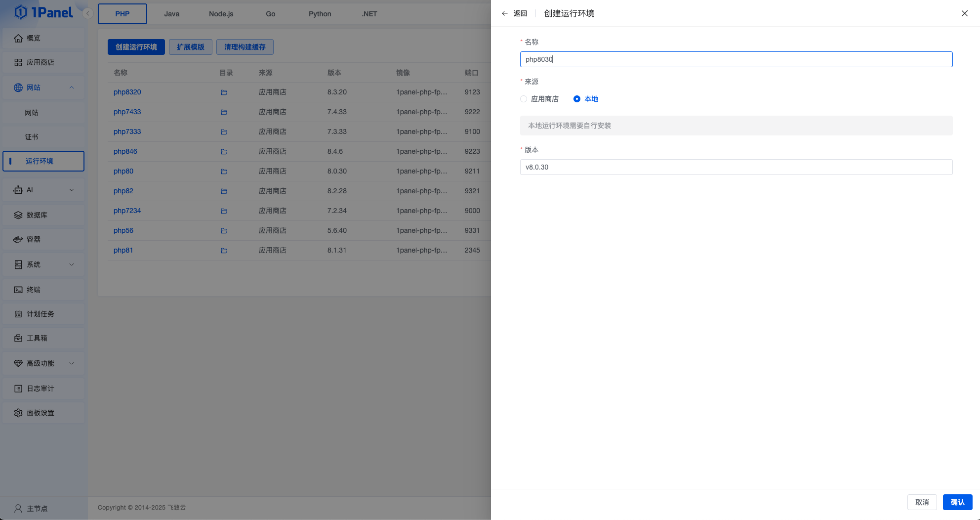Open the terminal icon in sidebar
The image size is (980, 520).
18,290
